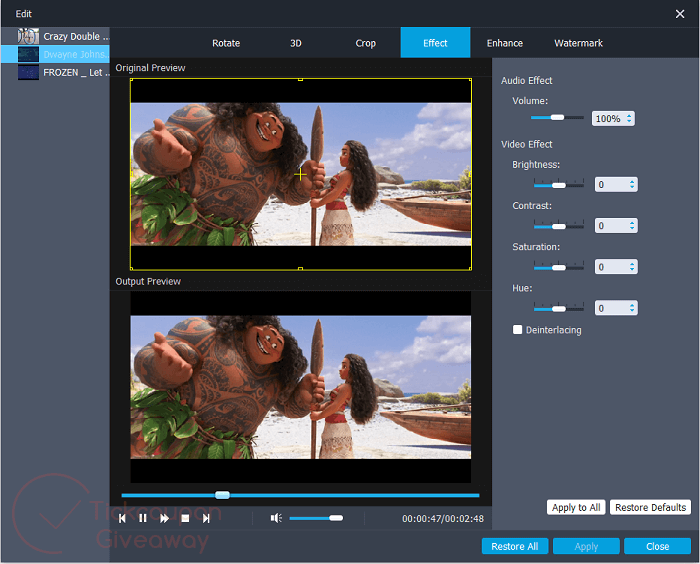
Task: Switch to the Crop tab
Action: pyautogui.click(x=366, y=43)
